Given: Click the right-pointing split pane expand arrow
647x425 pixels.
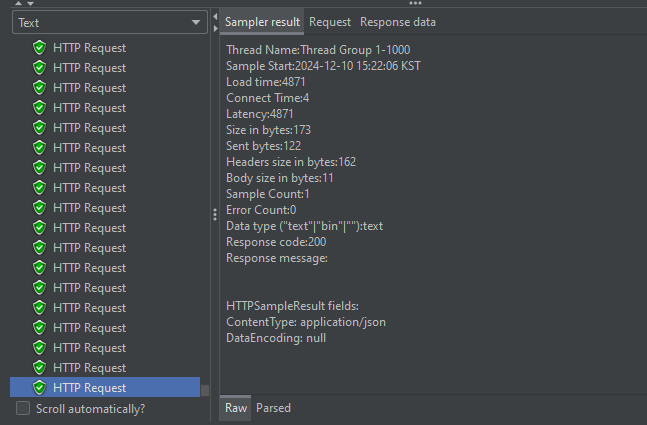Looking at the screenshot, I should click(215, 27).
